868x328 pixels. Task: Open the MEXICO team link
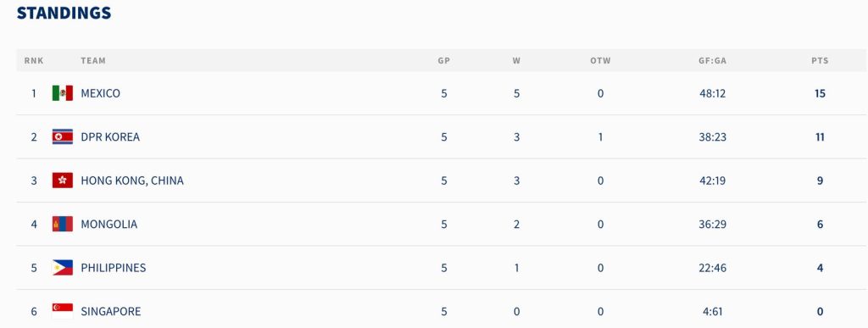coord(100,93)
